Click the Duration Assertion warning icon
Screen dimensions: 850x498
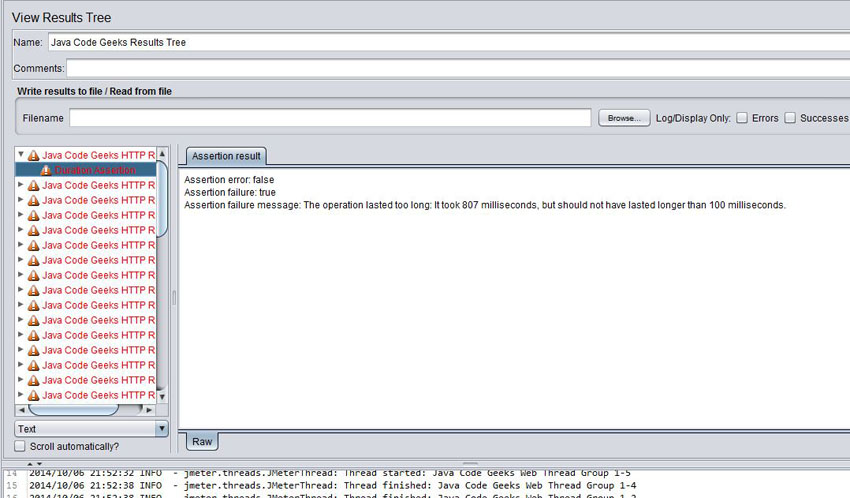click(x=46, y=170)
